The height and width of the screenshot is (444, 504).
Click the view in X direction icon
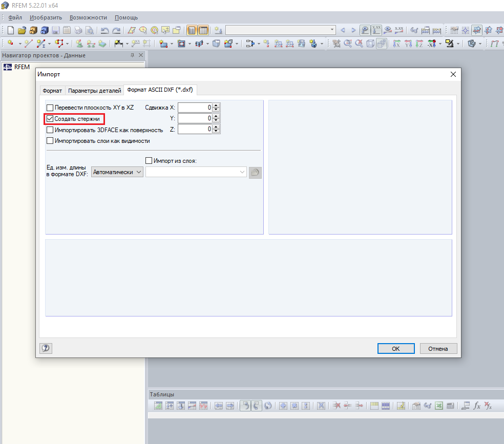click(397, 44)
